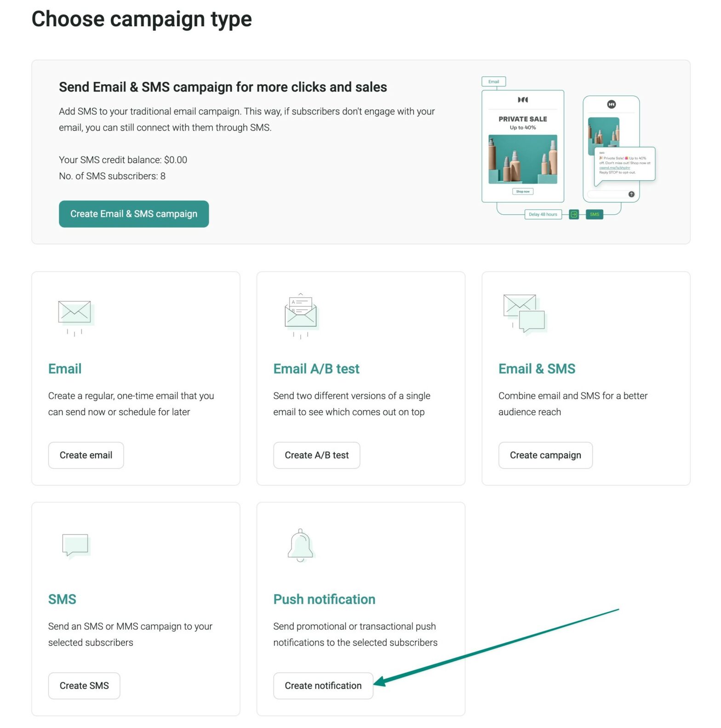The width and height of the screenshot is (721, 728).
Task: Click the Delay 48 hours label in the illustration
Action: (543, 214)
